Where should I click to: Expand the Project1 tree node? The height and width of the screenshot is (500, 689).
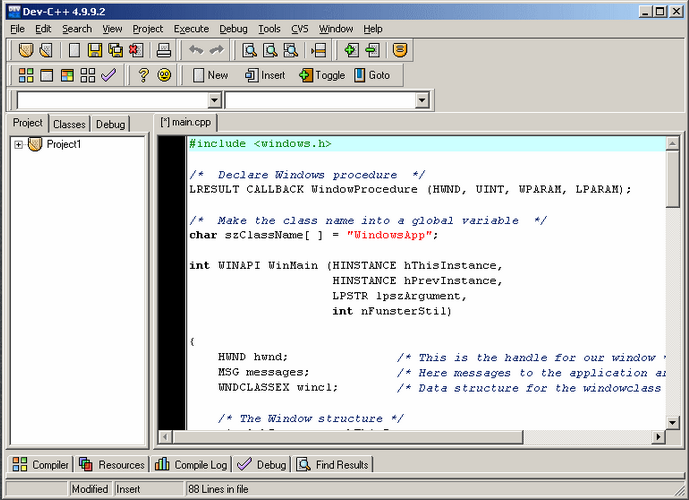pos(18,145)
